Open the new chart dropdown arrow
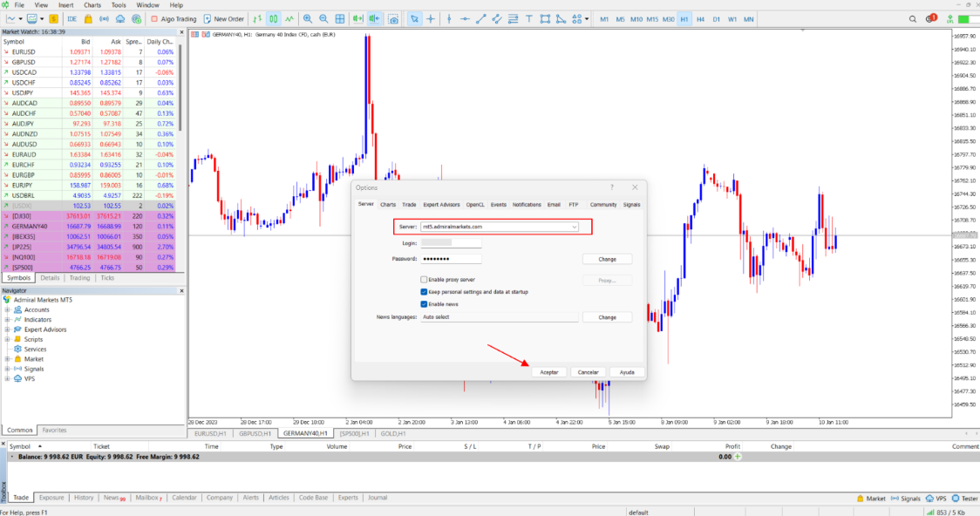The height and width of the screenshot is (516, 980). coord(20,19)
